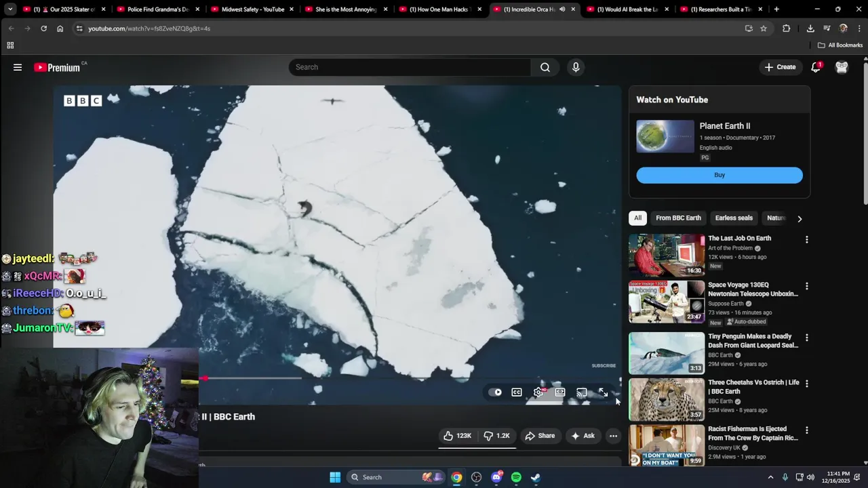The image size is (868, 488).
Task: Click the Ask button under the video
Action: click(x=583, y=436)
